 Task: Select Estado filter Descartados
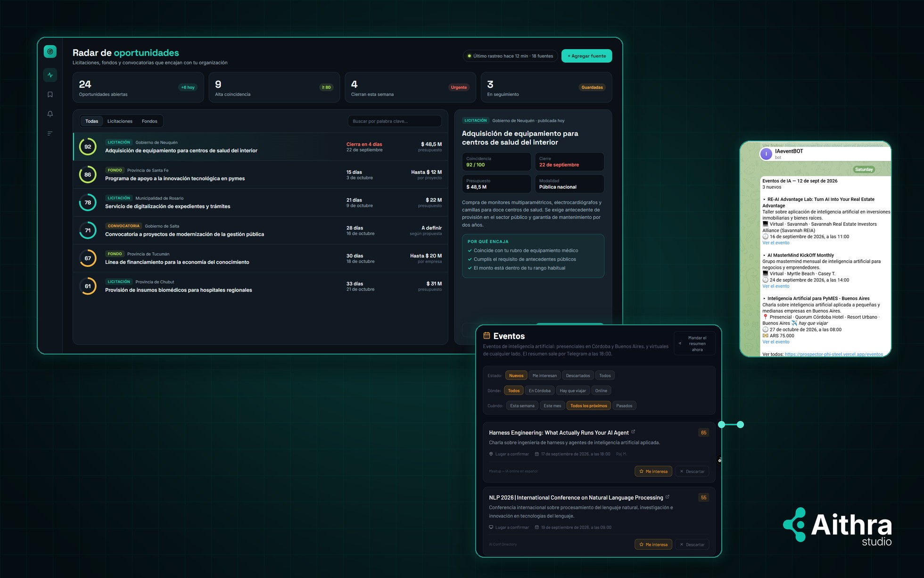tap(578, 376)
